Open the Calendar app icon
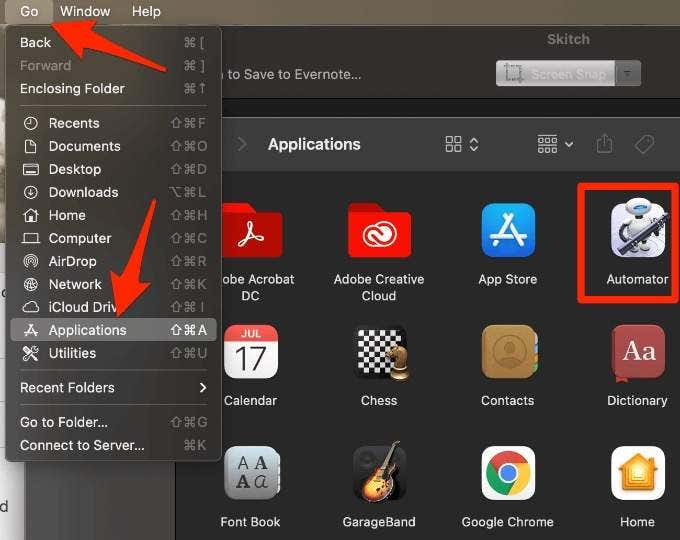Image resolution: width=680 pixels, height=540 pixels. point(250,352)
